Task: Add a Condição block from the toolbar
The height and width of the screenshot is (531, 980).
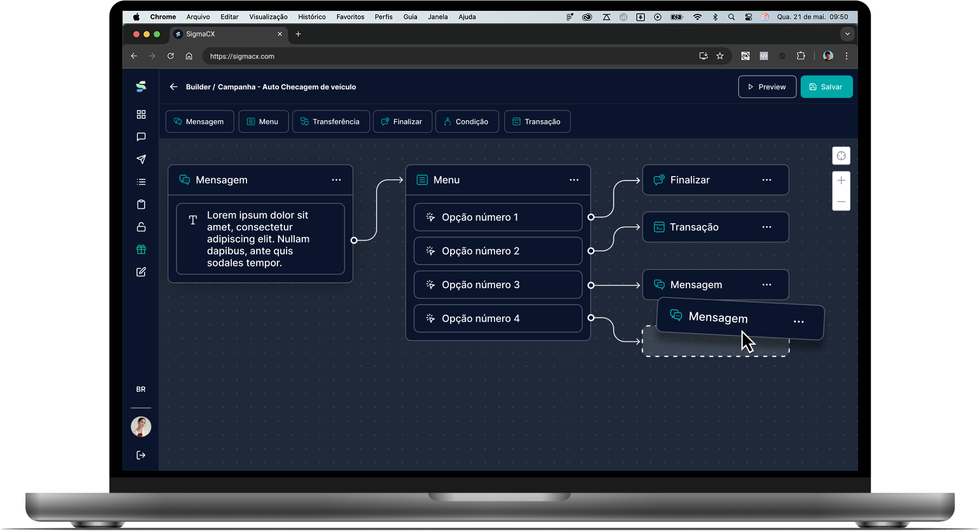Action: pos(466,121)
